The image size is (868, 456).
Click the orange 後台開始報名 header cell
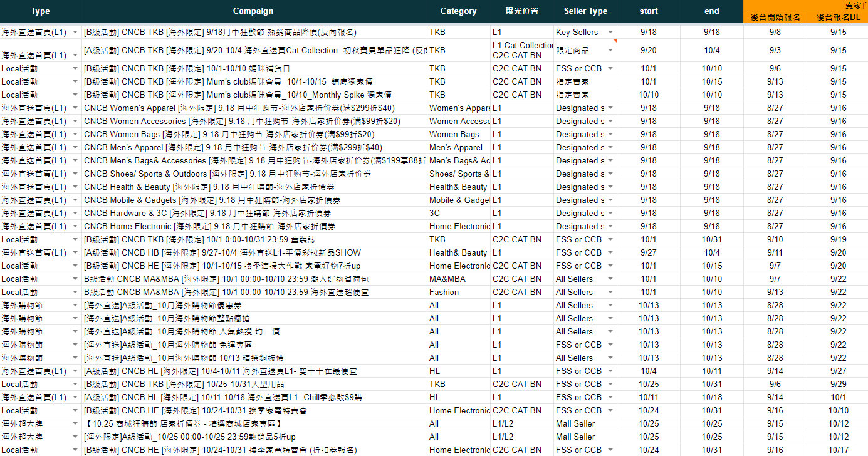[775, 18]
